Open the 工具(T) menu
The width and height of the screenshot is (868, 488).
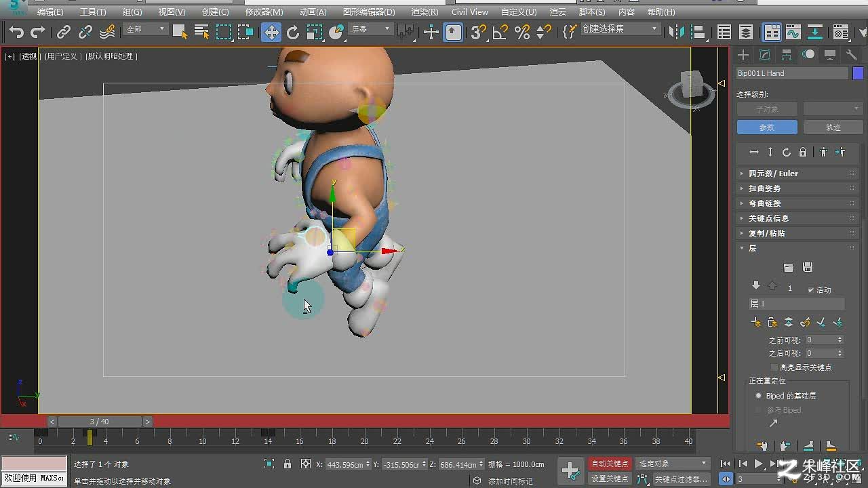(93, 12)
